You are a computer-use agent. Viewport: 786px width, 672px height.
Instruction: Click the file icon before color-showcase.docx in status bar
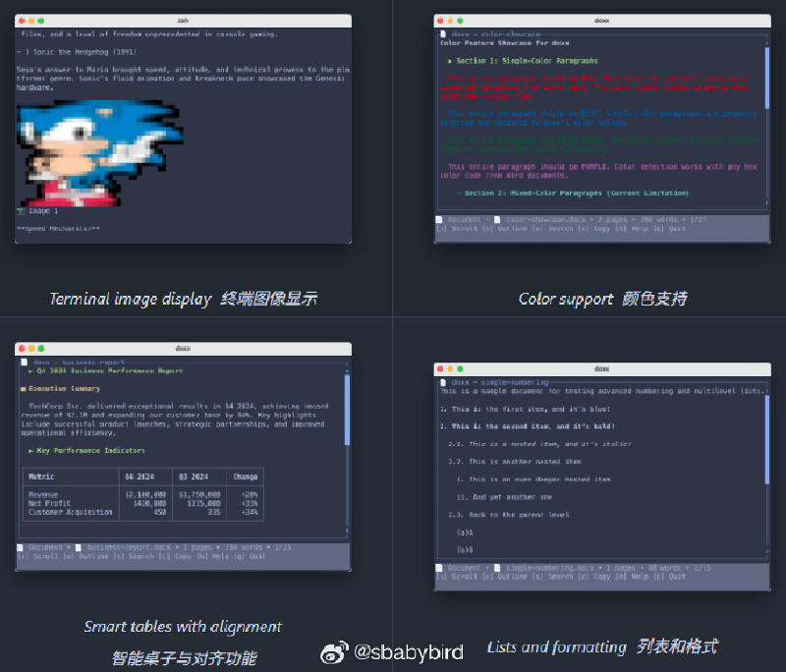[x=498, y=218]
